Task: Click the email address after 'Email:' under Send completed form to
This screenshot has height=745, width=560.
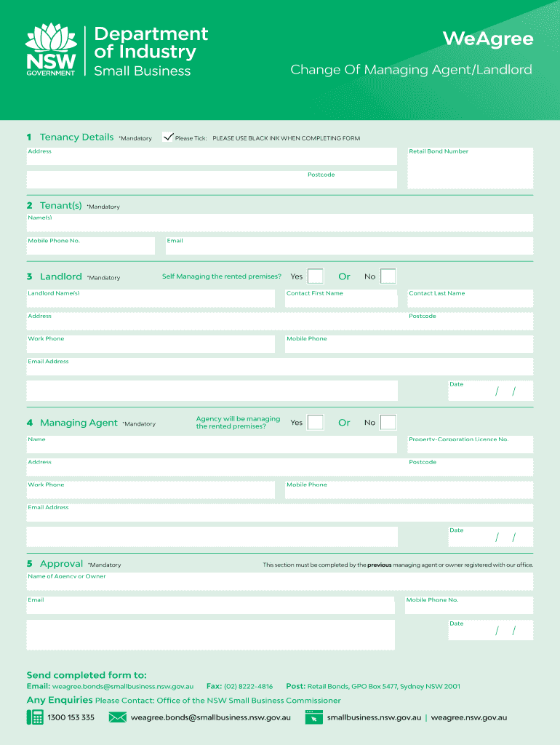Action: tap(122, 686)
